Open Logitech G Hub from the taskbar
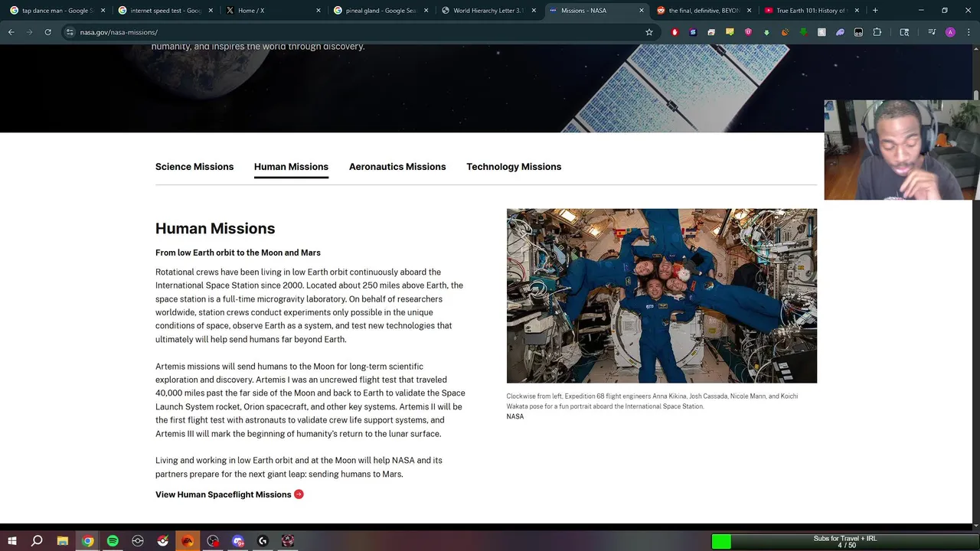This screenshot has height=551, width=980. point(263,541)
